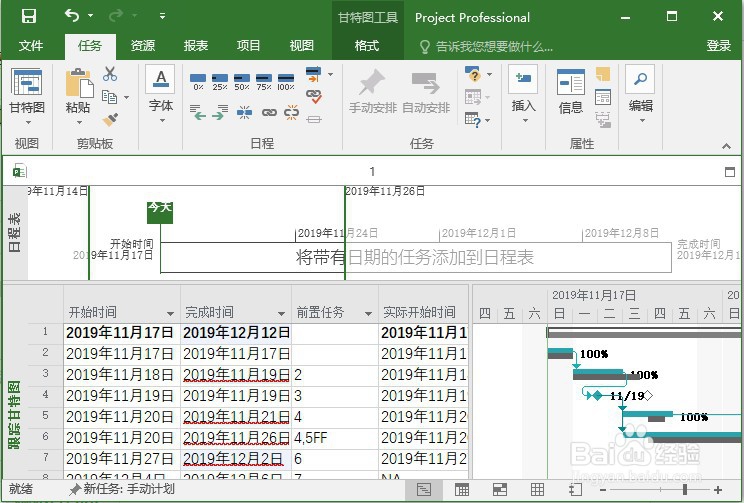This screenshot has height=503, width=744.
Task: Switch to the 视图 tab
Action: [302, 46]
